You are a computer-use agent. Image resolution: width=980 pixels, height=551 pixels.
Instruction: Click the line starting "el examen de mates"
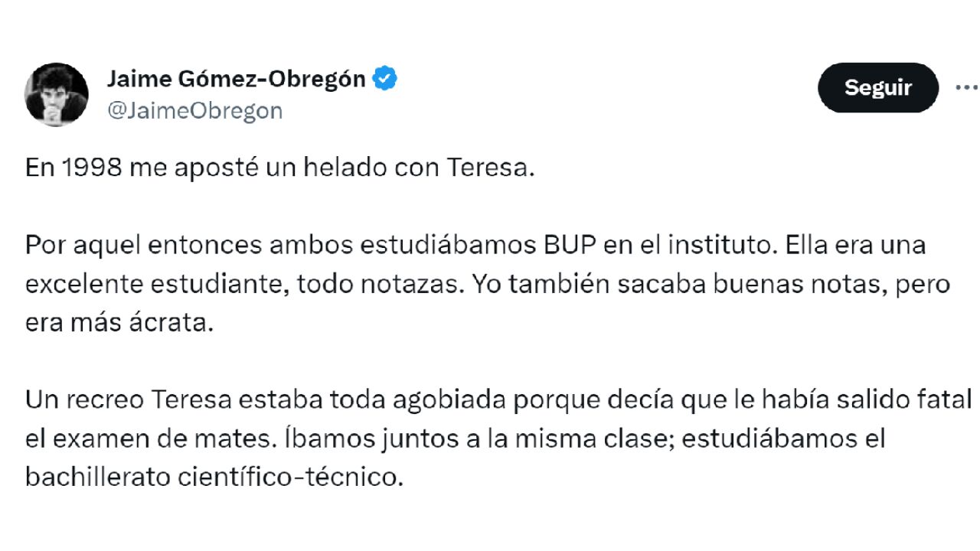coord(455,439)
